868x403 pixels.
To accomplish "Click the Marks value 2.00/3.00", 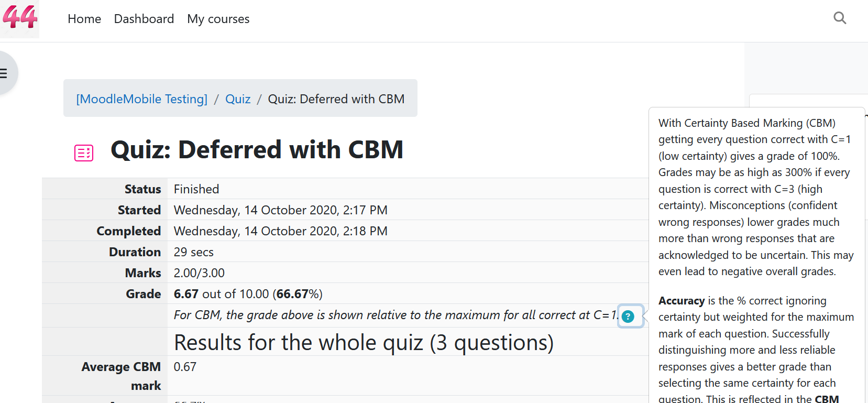I will pyautogui.click(x=199, y=273).
